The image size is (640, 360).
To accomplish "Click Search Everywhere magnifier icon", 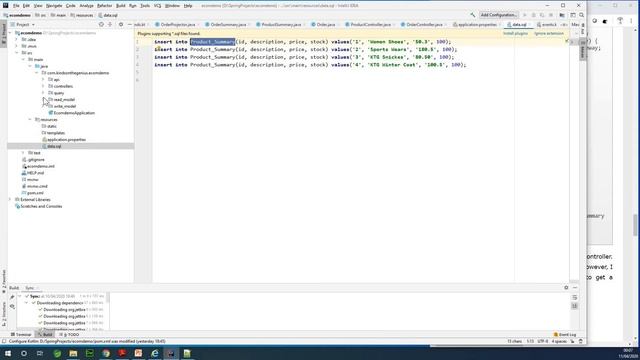I will click(582, 15).
